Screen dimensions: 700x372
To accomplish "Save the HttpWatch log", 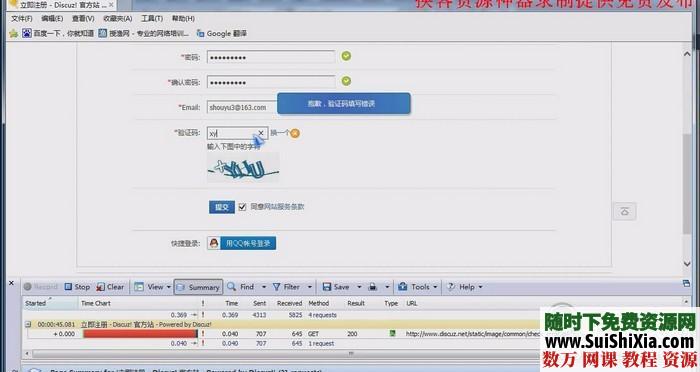I will pos(336,287).
